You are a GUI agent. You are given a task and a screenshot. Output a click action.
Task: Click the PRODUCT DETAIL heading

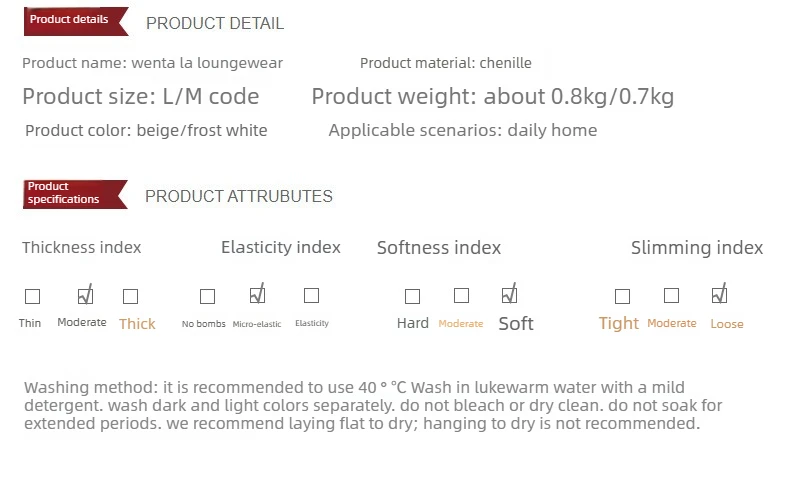(x=215, y=23)
